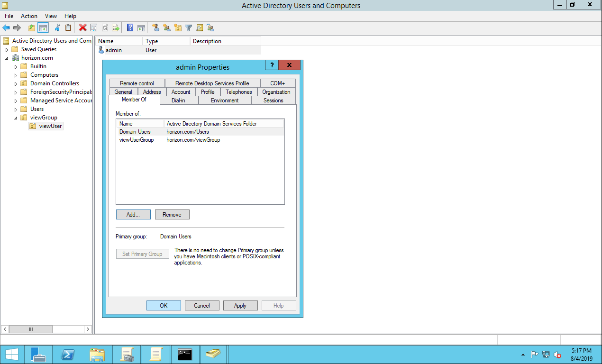Click the Filter options funnel icon
This screenshot has height=364, width=602.
[x=189, y=28]
